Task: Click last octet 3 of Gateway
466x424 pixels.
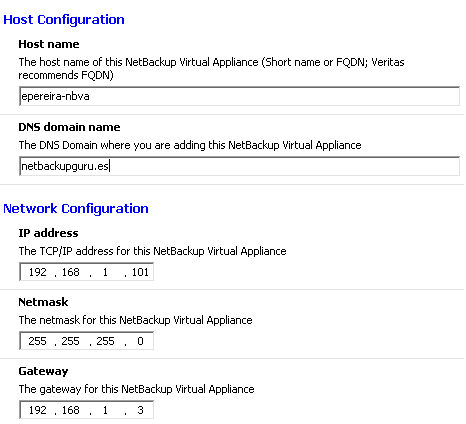Action: (140, 410)
